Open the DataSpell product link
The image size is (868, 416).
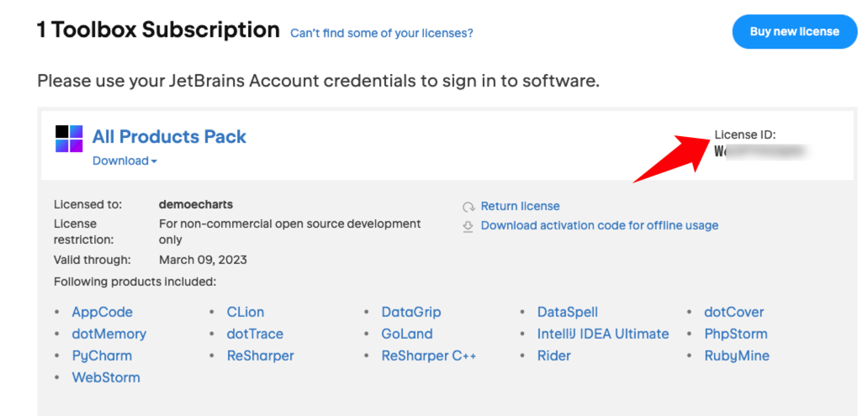568,312
